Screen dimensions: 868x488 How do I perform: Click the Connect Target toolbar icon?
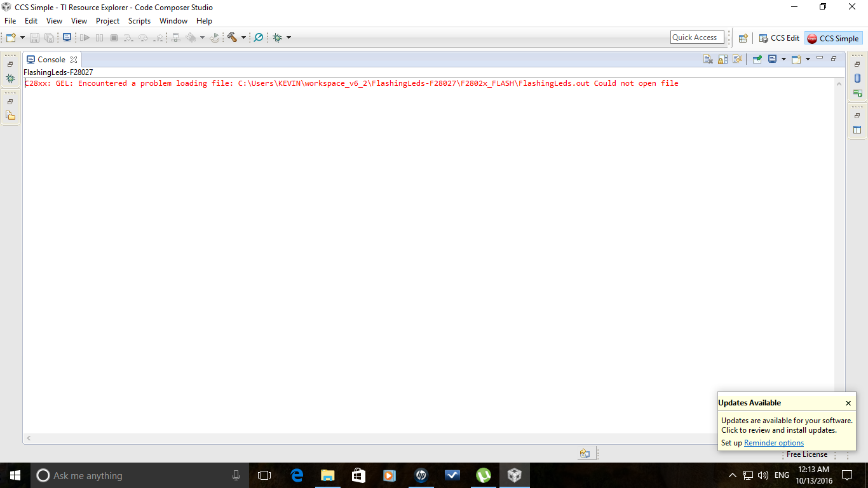177,37
